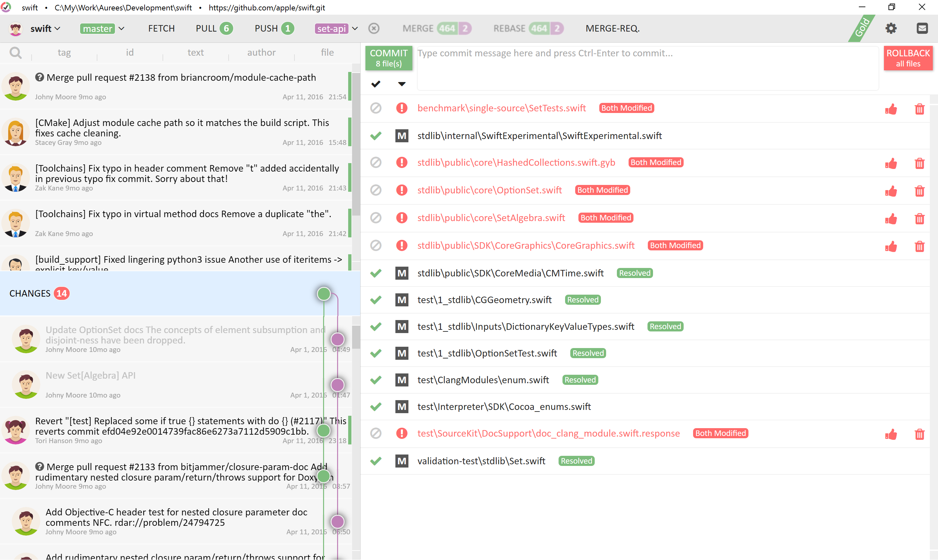Select the text search filter
The image size is (938, 560).
tap(195, 52)
